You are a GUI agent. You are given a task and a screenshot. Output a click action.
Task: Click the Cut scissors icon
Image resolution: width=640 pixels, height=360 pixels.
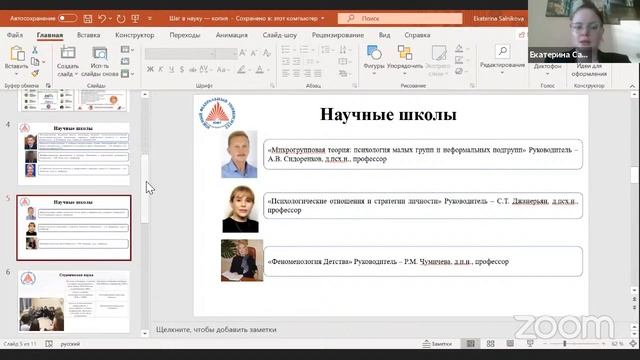tap(35, 50)
